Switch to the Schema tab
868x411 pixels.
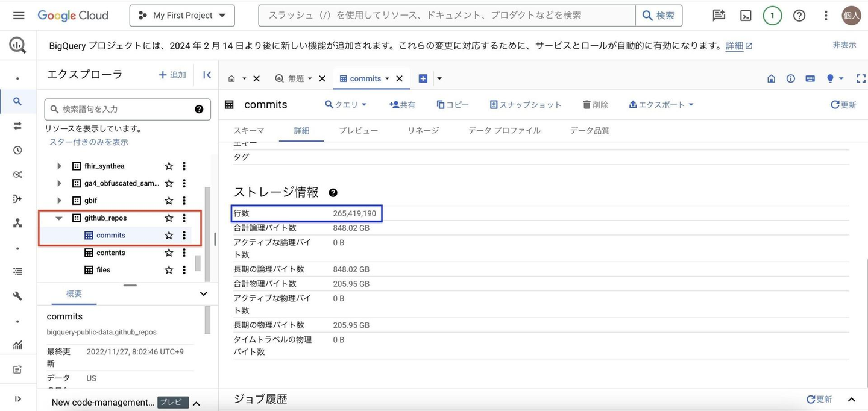pos(248,130)
